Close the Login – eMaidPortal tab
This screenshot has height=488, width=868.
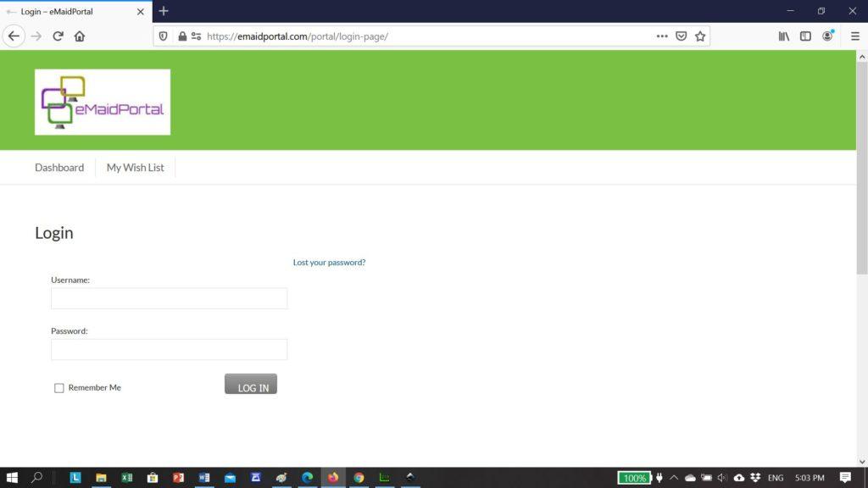click(x=140, y=12)
